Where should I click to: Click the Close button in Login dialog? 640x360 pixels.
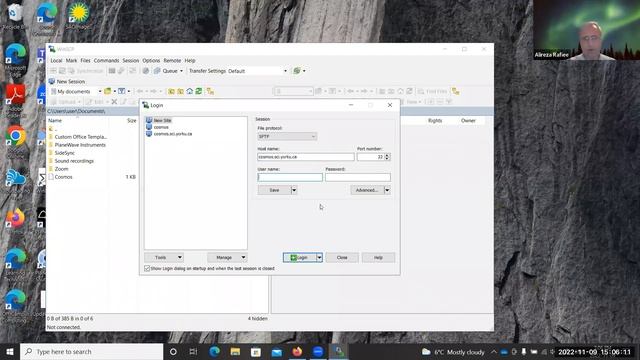tap(342, 258)
